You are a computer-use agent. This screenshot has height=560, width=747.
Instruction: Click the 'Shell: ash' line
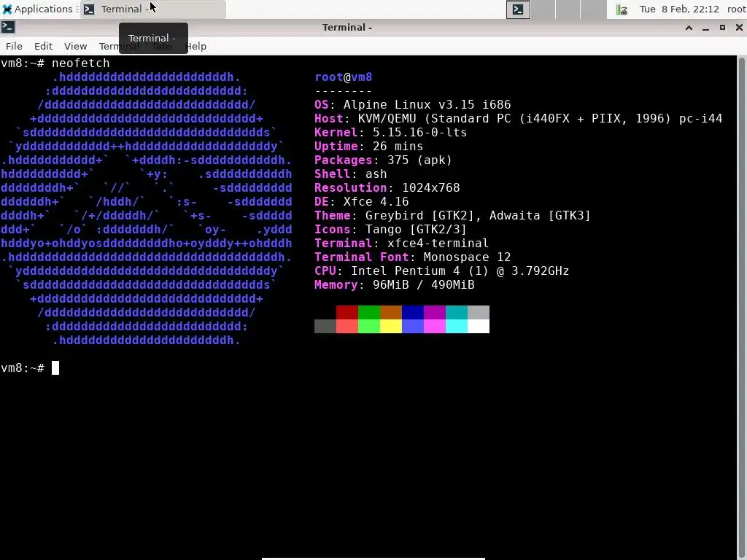351,174
